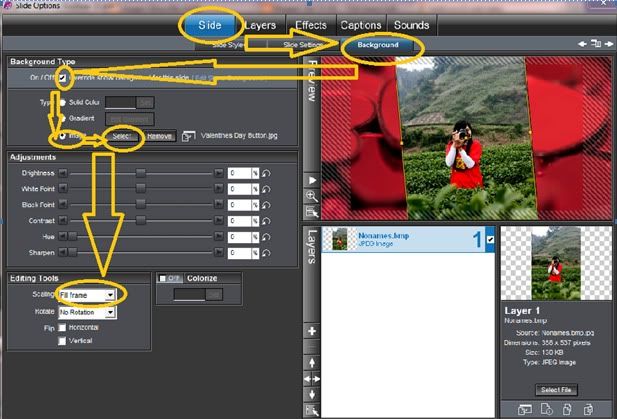617x419 pixels.
Task: Click the preview play button
Action: click(313, 180)
